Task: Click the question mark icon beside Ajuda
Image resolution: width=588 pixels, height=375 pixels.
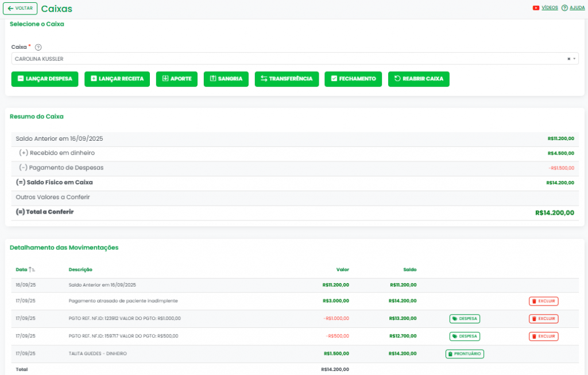Action: click(x=564, y=8)
